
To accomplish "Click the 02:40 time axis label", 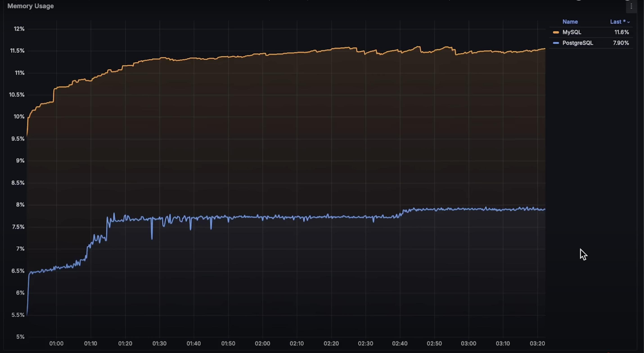I will 399,344.
